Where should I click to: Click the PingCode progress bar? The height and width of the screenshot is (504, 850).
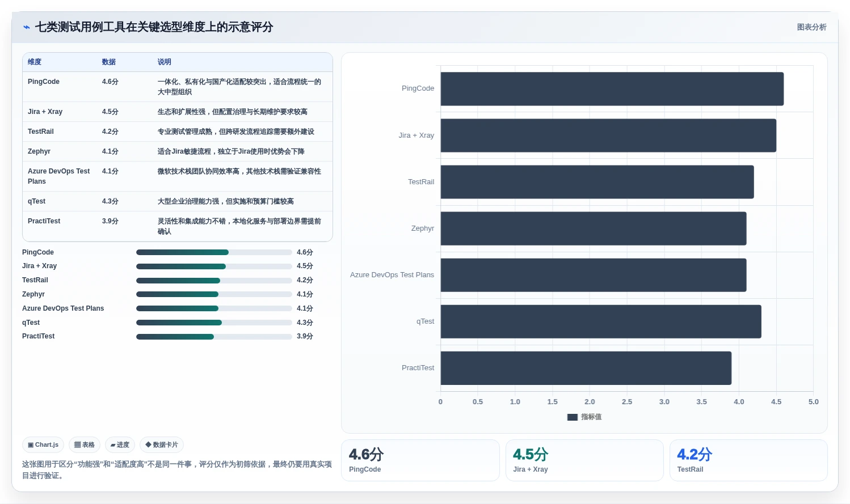point(214,252)
